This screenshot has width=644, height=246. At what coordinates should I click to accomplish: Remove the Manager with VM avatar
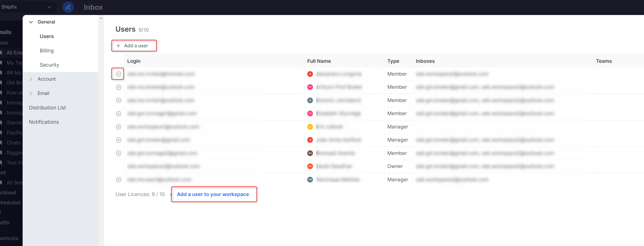click(x=119, y=180)
